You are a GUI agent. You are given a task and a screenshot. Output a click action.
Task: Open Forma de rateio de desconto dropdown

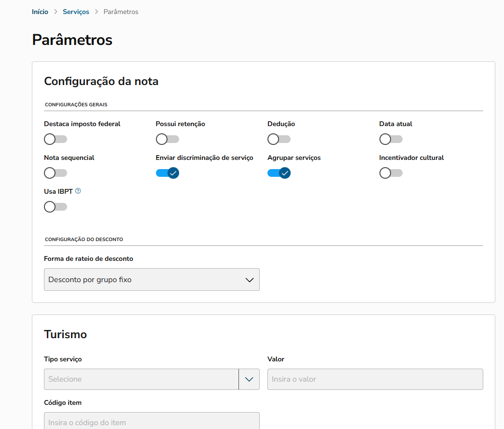[x=152, y=280]
